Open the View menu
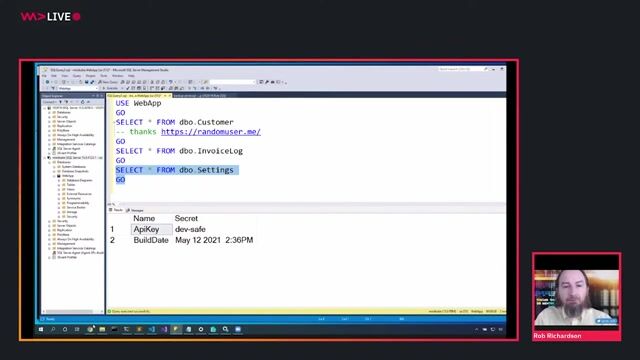The image size is (640, 360). 65,76
